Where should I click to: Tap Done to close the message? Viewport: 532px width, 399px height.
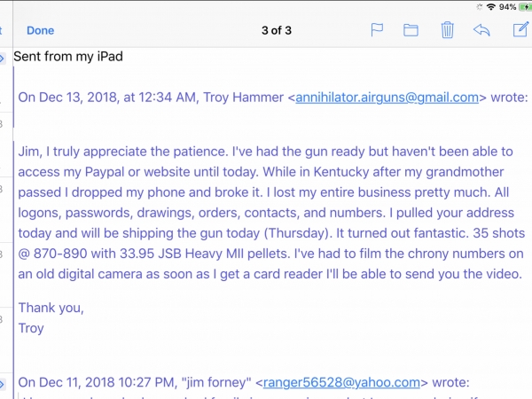(x=41, y=30)
